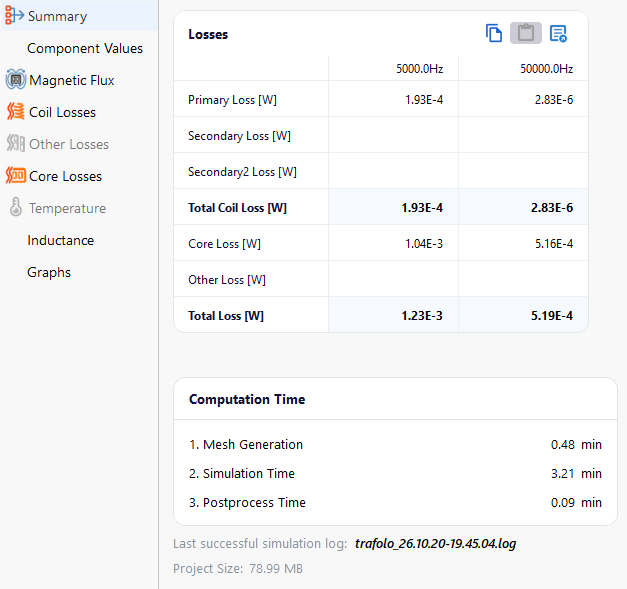Open the Inductance section
The image size is (627, 589).
(60, 240)
